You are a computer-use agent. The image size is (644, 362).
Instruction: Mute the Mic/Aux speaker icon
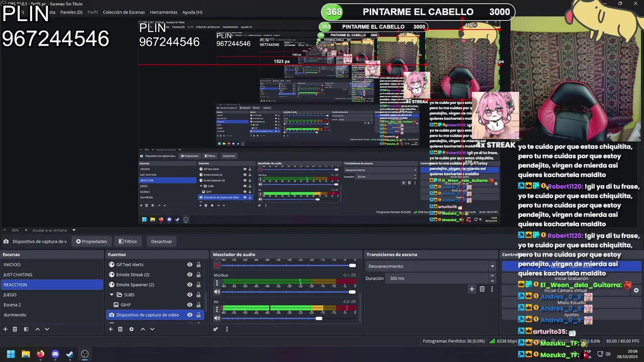click(217, 292)
